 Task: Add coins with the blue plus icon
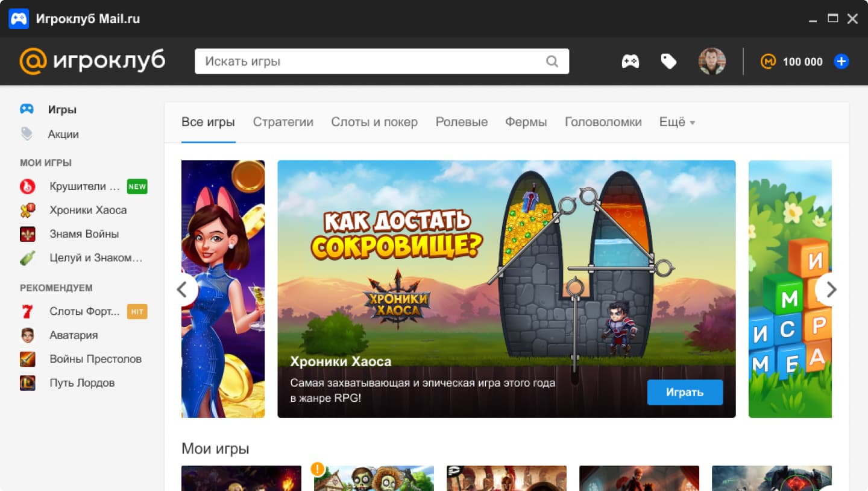841,62
